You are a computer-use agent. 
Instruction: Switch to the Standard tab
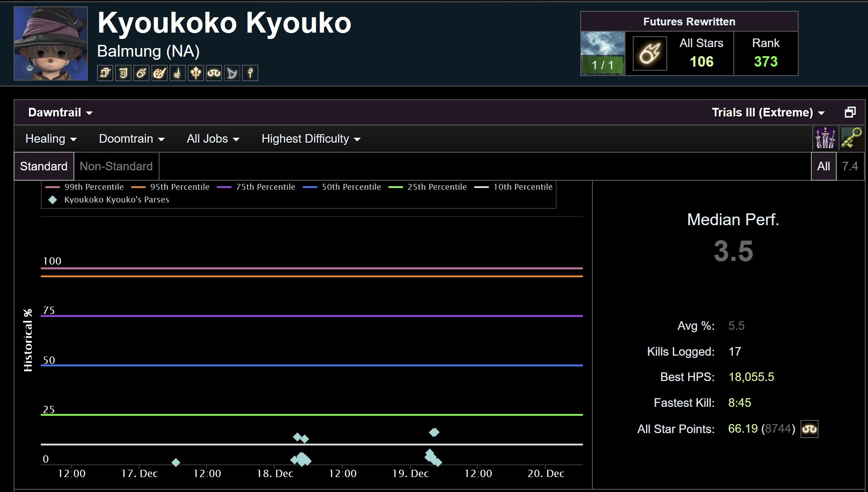[44, 166]
